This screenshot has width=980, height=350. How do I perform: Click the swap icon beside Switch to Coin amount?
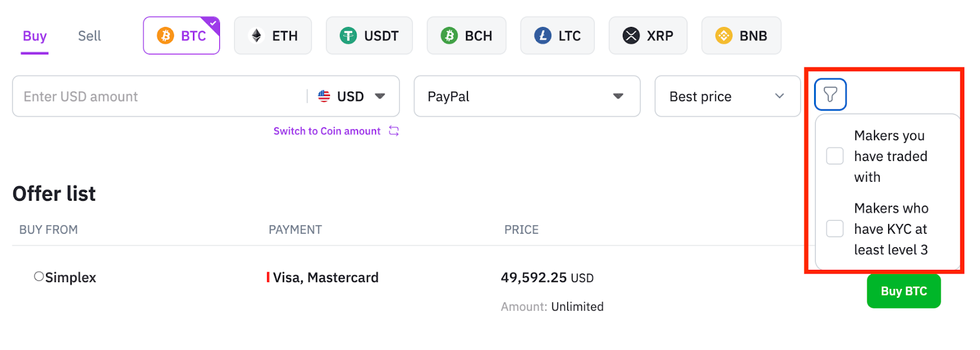click(394, 131)
